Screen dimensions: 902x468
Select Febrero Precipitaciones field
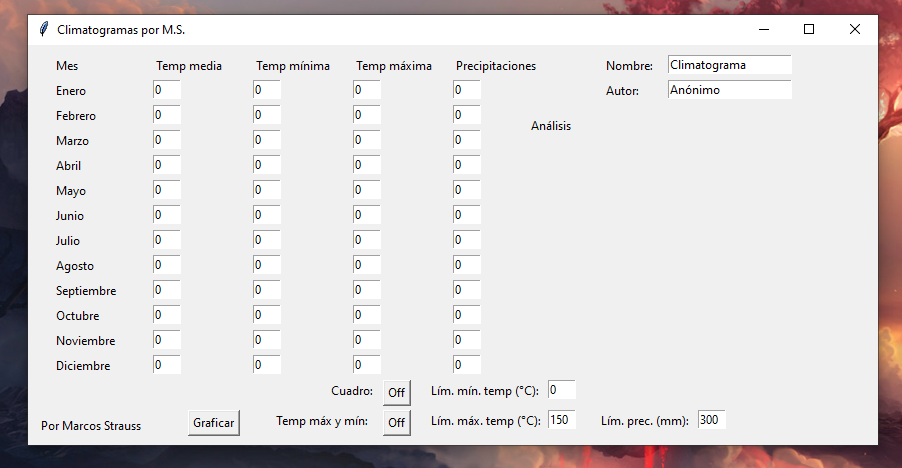[x=467, y=114]
